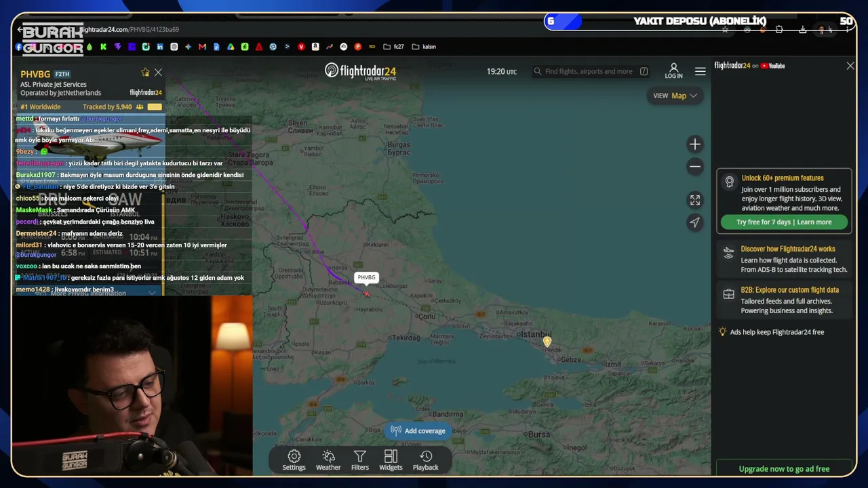Open the Facebook bookmark
Viewport: 868px width, 488px height.
(19, 47)
